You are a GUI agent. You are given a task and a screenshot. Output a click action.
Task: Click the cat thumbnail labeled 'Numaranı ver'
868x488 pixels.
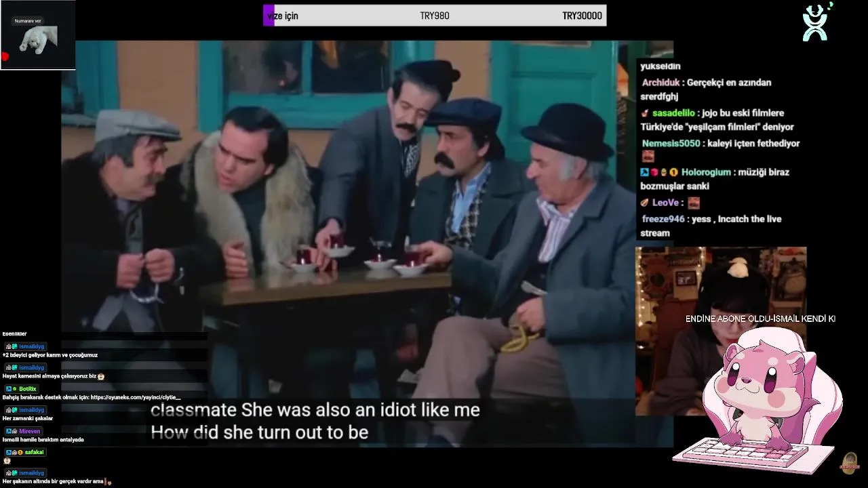pos(38,35)
